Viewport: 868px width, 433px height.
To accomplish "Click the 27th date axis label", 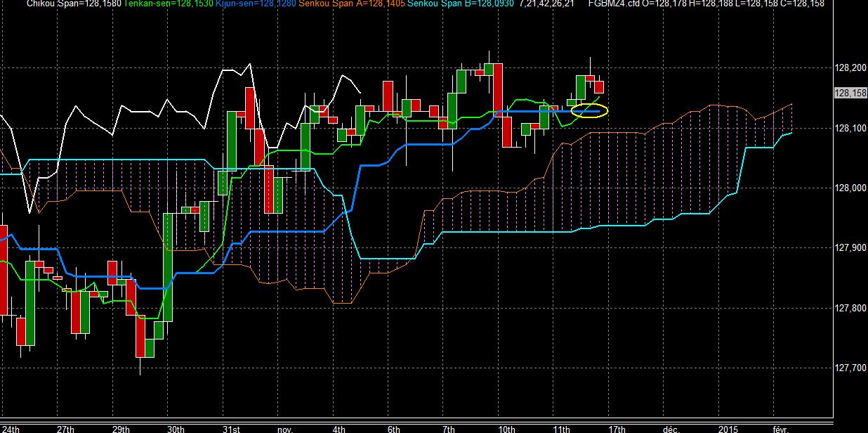I will 65,429.
